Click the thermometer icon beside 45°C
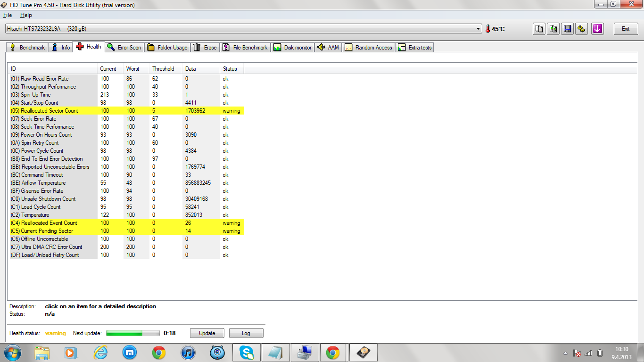Screen dimensions: 644x362 click(x=487, y=29)
